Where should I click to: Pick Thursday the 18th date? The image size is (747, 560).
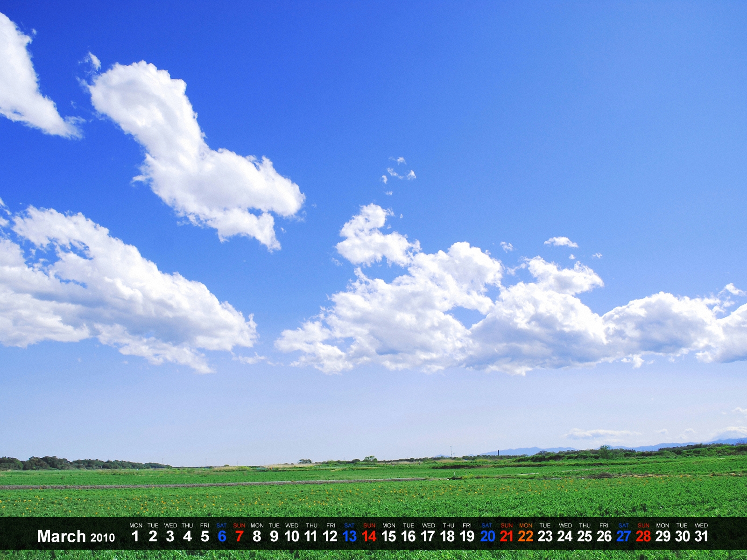tap(448, 536)
